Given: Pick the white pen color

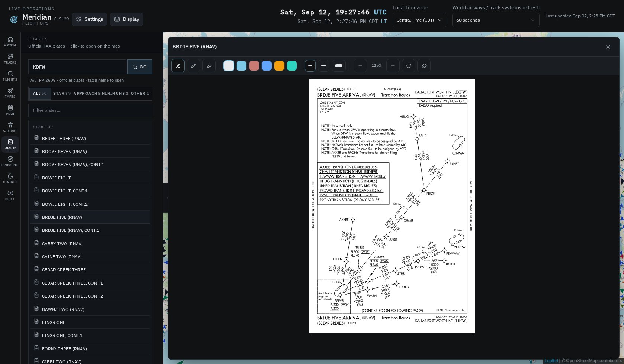Looking at the screenshot, I should 229,66.
